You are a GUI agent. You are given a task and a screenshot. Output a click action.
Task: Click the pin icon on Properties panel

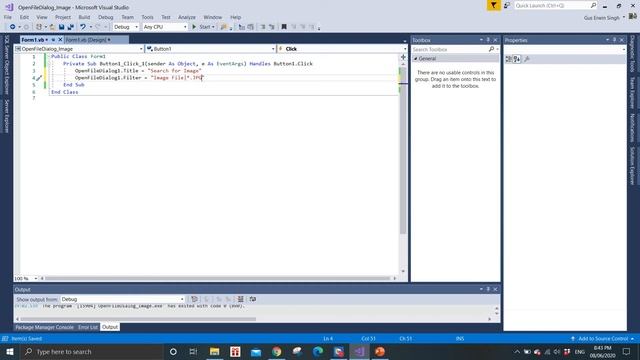(x=614, y=40)
